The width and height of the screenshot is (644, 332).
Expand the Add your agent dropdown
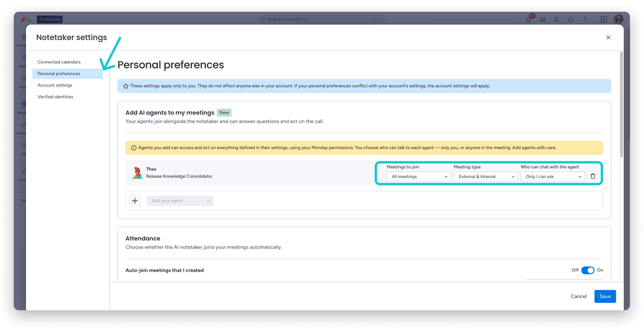[180, 201]
